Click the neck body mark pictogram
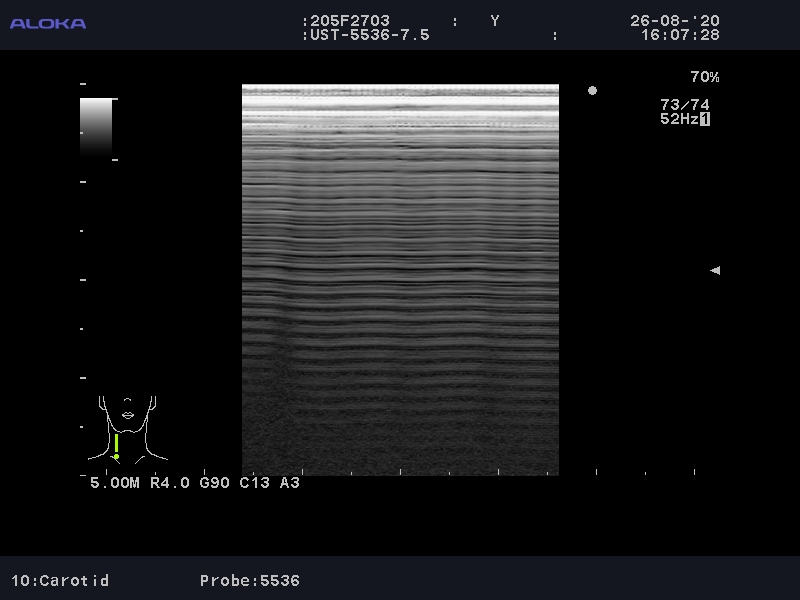The height and width of the screenshot is (600, 800). click(x=128, y=427)
